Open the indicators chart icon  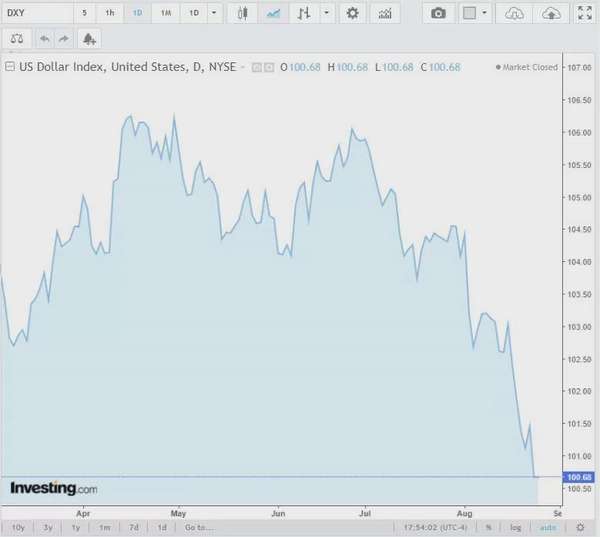click(385, 13)
